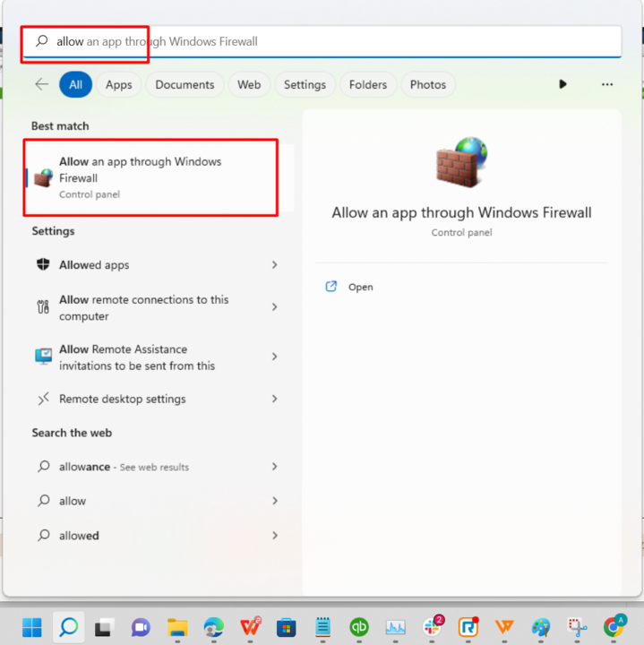Viewport: 644px width, 645px height.
Task: Switch to the Web filter
Action: (x=249, y=85)
